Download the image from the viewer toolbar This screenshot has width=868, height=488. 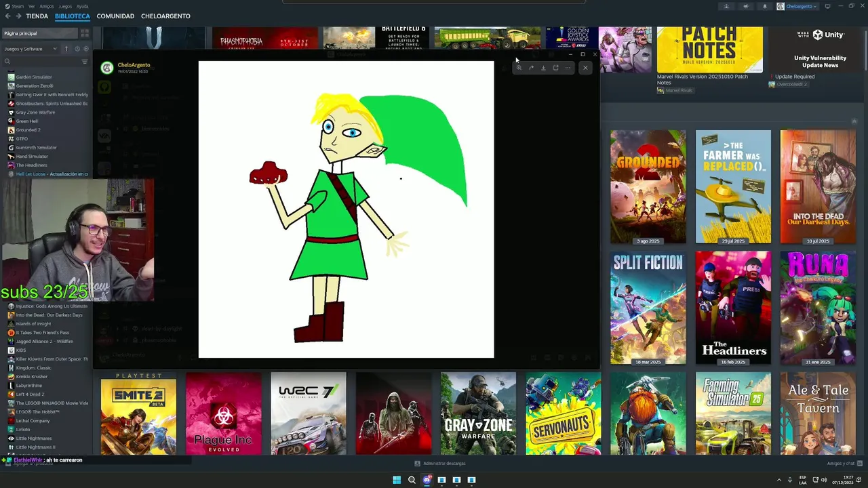(543, 68)
